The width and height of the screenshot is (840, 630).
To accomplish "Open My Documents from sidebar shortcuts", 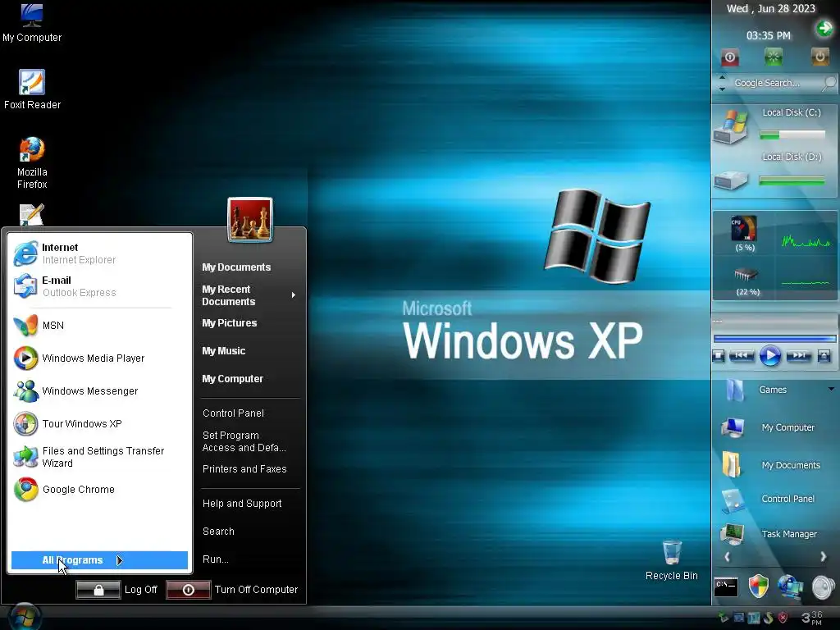I will click(773, 465).
